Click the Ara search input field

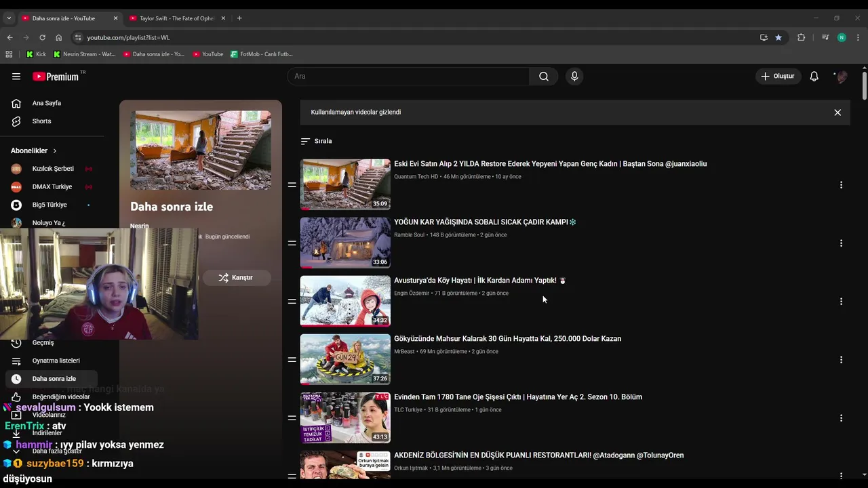(x=408, y=77)
